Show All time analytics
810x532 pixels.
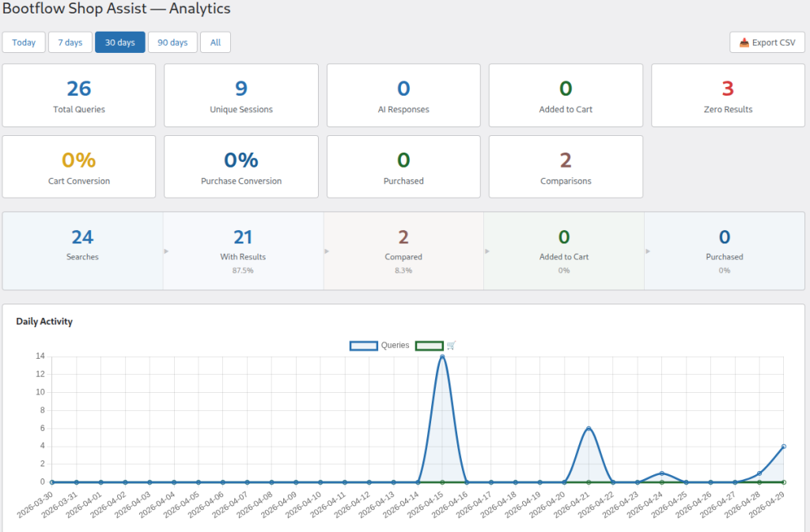coord(215,43)
